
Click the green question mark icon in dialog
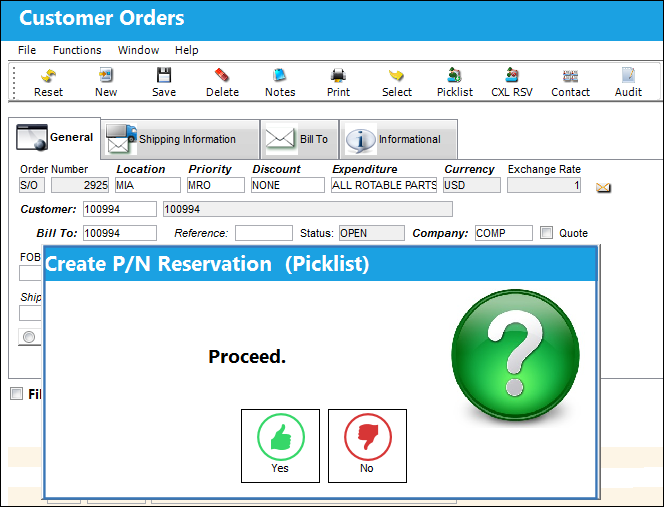point(515,355)
